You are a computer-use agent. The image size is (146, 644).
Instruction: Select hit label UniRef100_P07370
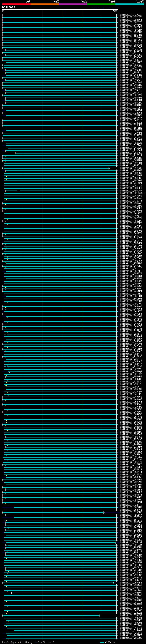(131, 216)
